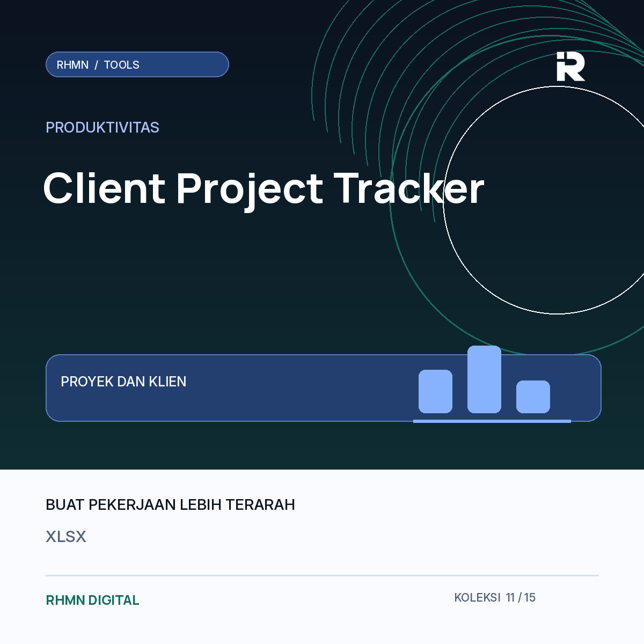Click the bar chart icon
The image size is (644, 644).
tap(492, 384)
